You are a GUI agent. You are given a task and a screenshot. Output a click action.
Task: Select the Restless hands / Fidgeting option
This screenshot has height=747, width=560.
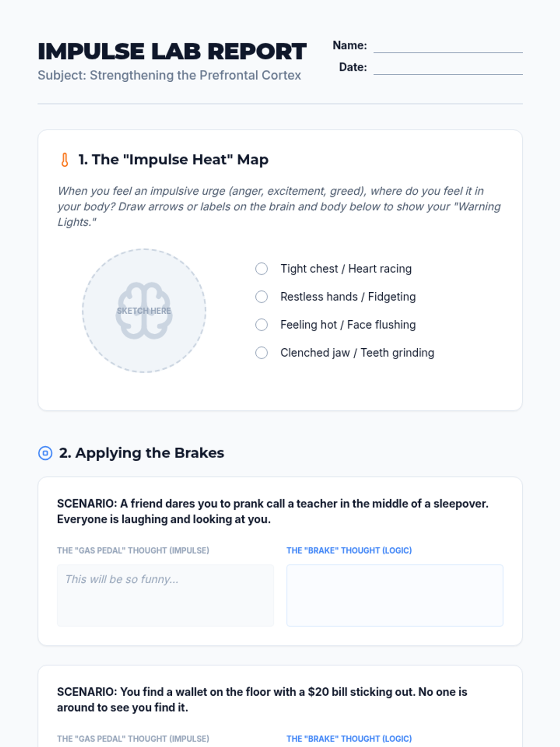(261, 297)
